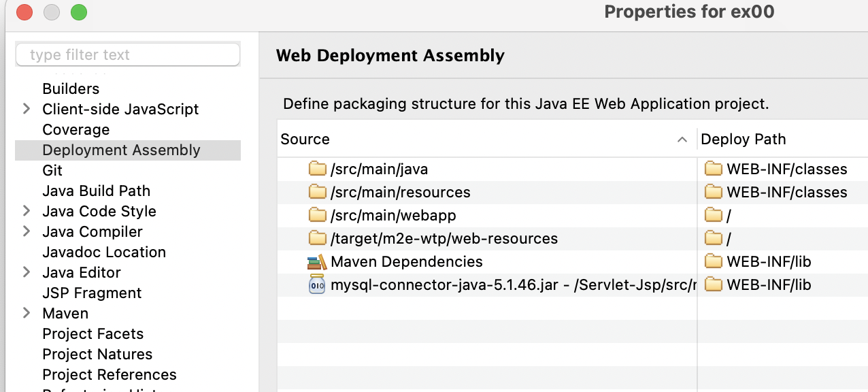Image resolution: width=868 pixels, height=392 pixels.
Task: Expand the Java Compiler section
Action: coord(27,231)
